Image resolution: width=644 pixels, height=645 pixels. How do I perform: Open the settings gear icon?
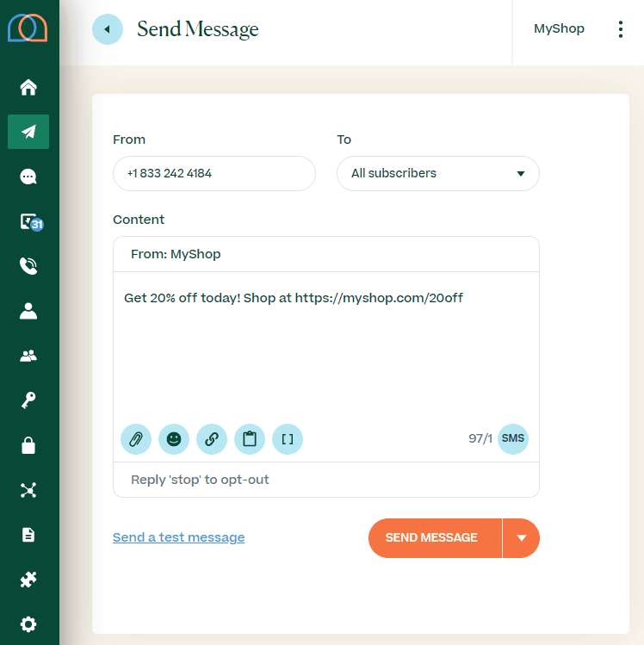(x=28, y=624)
